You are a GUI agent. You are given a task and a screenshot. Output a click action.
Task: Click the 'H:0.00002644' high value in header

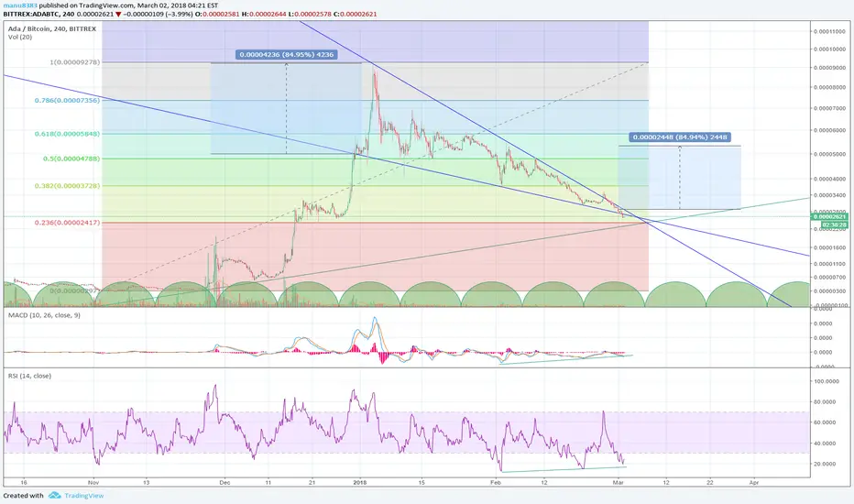point(263,14)
